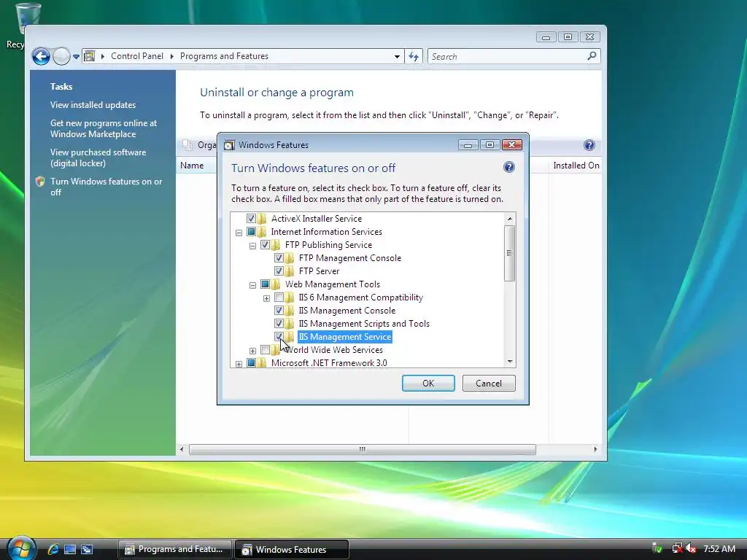Viewport: 747px width, 560px height.
Task: Uncheck FTP Server checkbox
Action: 279,271
